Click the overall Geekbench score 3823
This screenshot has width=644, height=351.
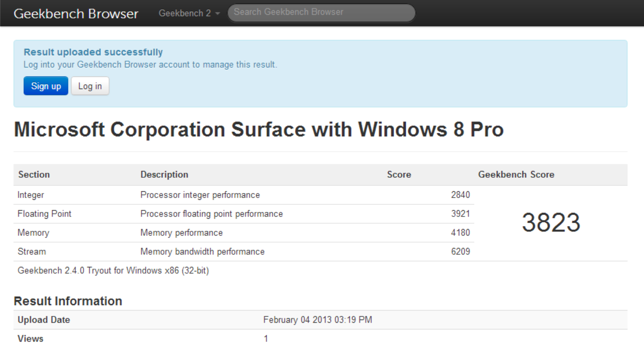551,223
